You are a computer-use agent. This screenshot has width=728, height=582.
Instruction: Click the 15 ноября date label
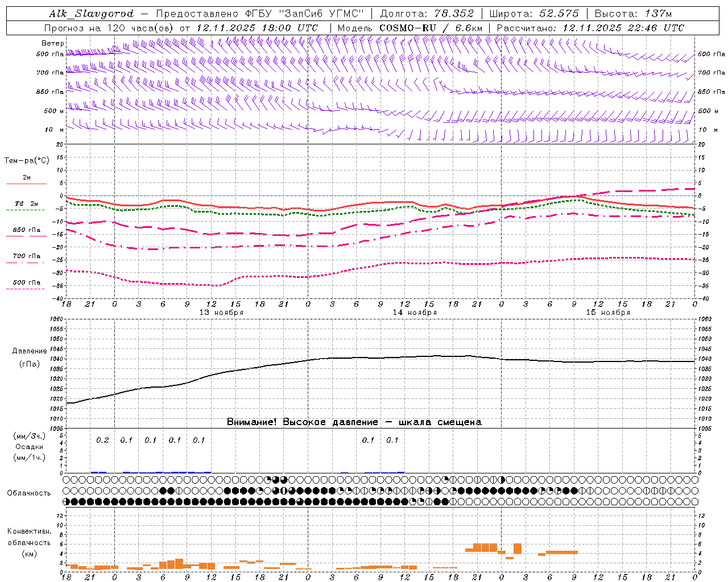pos(608,313)
